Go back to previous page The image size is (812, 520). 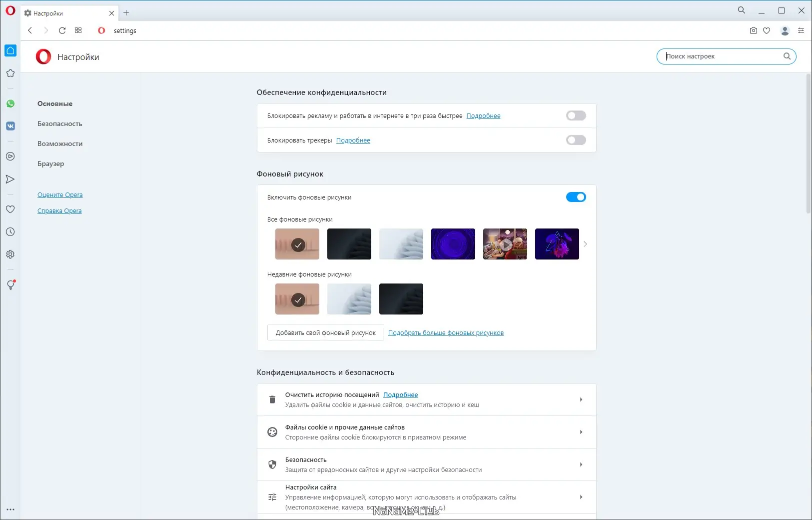pos(30,30)
